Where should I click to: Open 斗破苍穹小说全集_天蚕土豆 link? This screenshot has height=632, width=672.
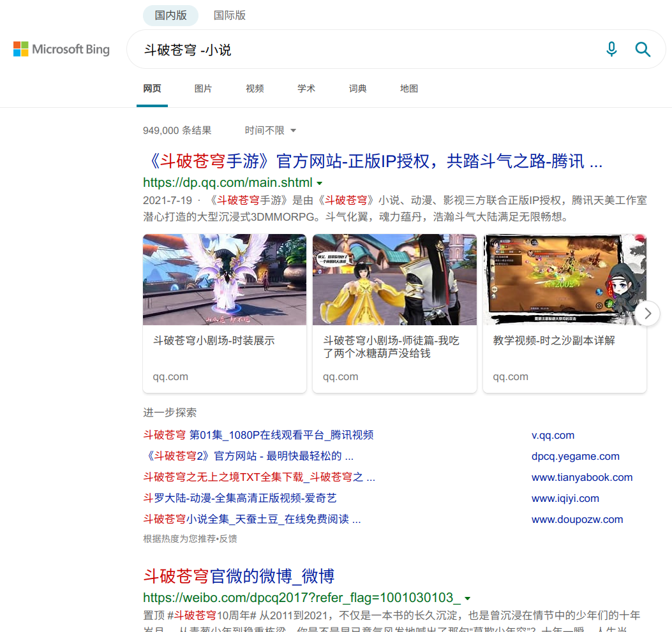[252, 519]
